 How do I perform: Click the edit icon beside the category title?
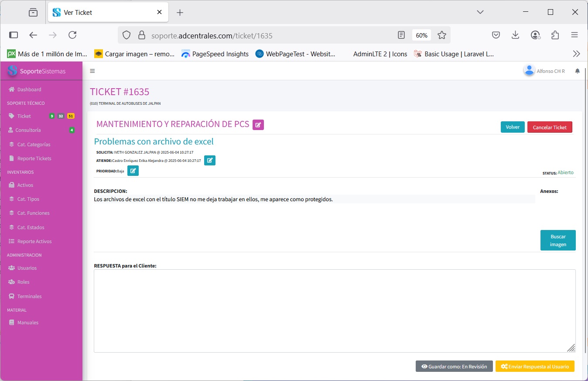click(x=258, y=125)
